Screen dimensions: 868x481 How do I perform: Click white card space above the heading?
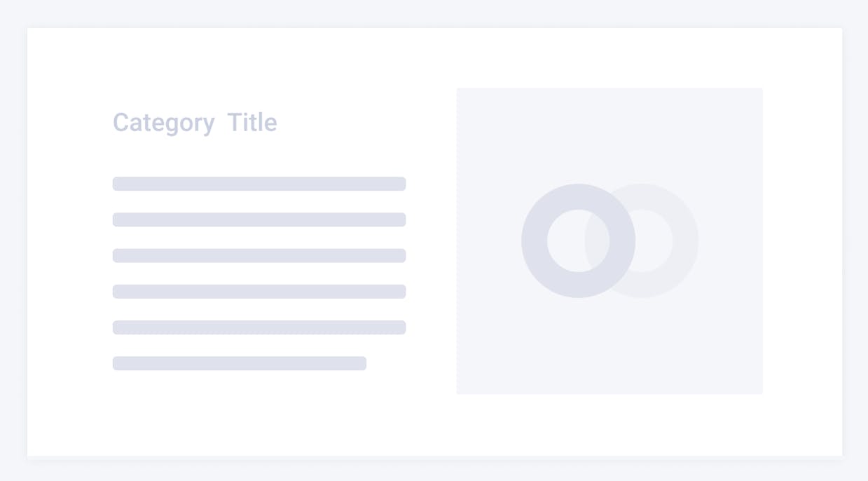click(210, 67)
